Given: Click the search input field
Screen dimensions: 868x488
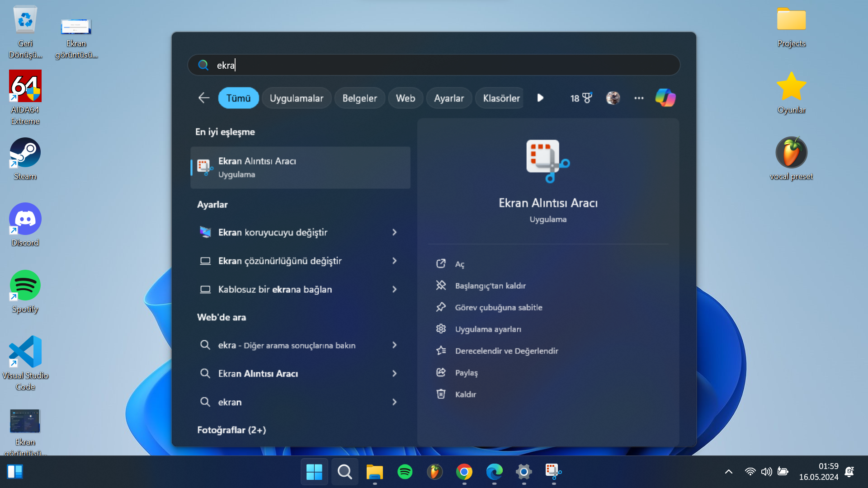Looking at the screenshot, I should click(434, 65).
